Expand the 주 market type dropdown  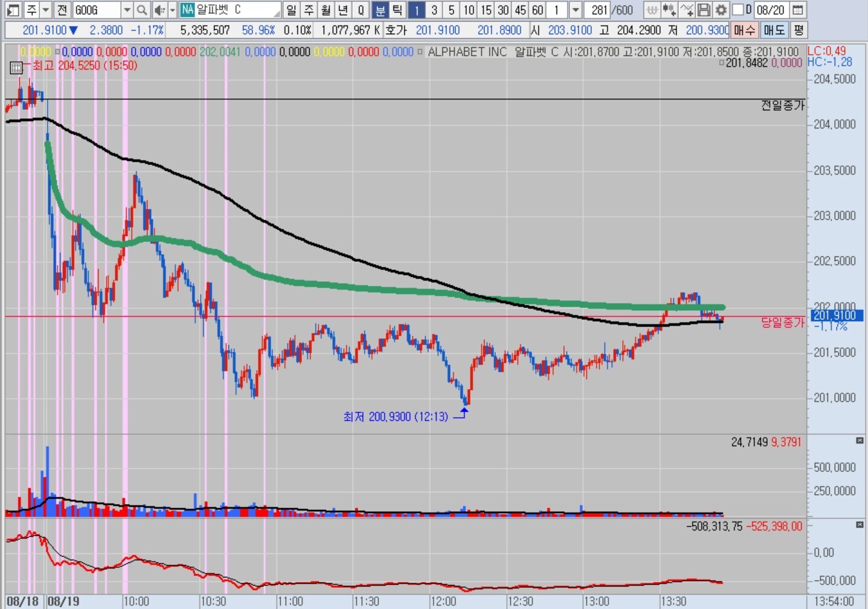click(x=46, y=10)
